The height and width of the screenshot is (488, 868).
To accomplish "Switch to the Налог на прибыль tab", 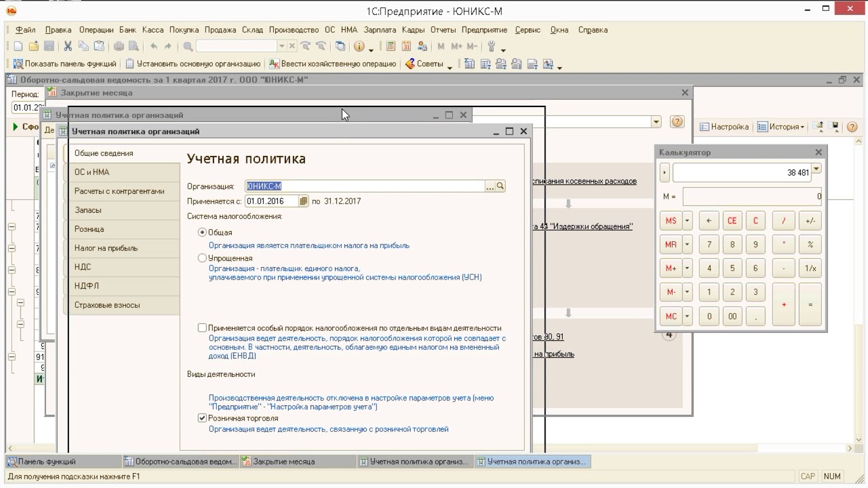I will click(x=122, y=248).
